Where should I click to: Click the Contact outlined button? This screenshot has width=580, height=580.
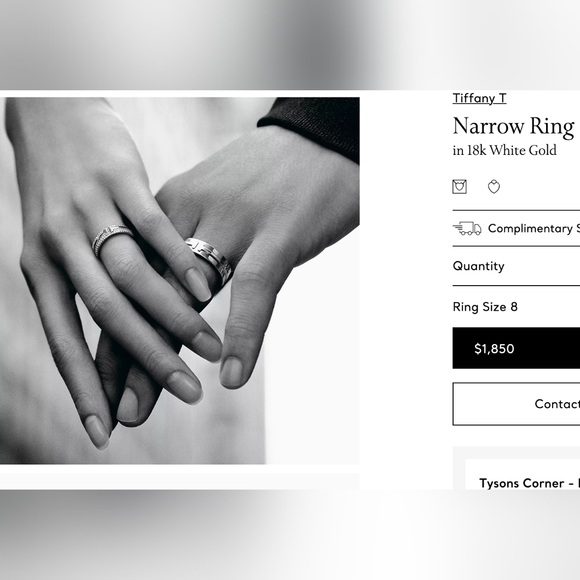click(x=516, y=404)
